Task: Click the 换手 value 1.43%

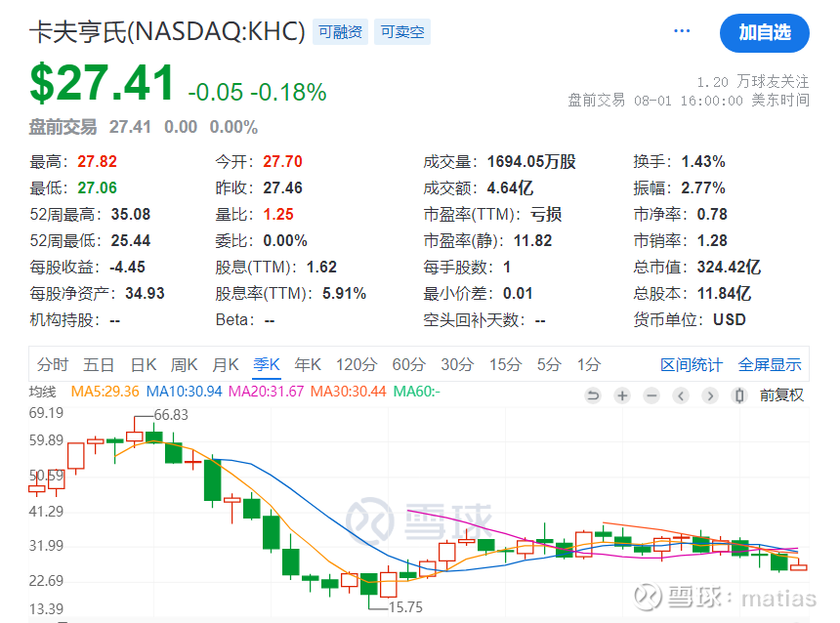Action: click(703, 161)
